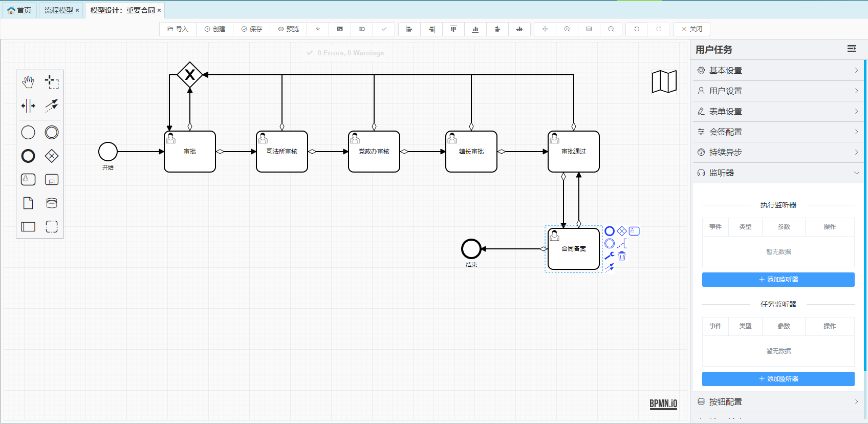Collapse the 监听器 section

(x=778, y=173)
